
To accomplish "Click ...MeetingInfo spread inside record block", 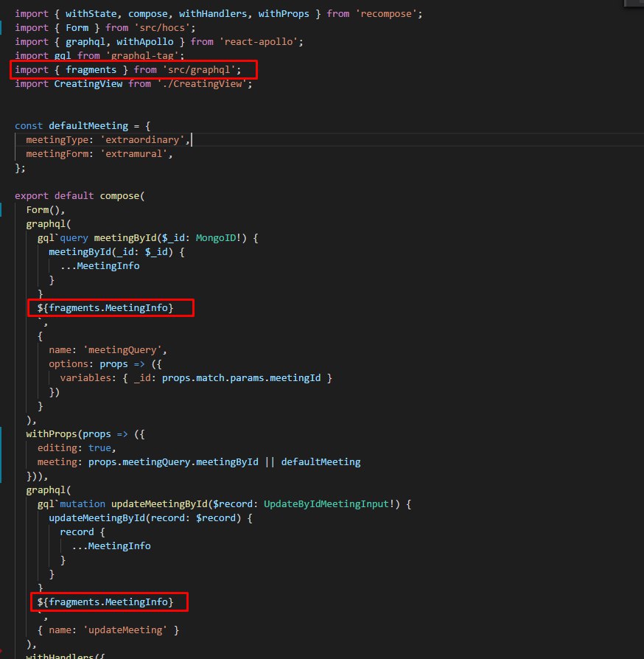I will (x=111, y=546).
